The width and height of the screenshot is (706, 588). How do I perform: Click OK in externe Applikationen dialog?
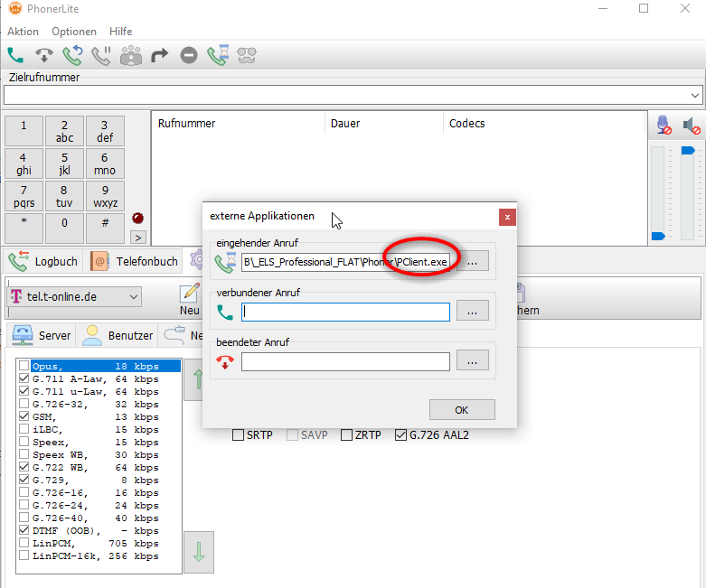(461, 409)
